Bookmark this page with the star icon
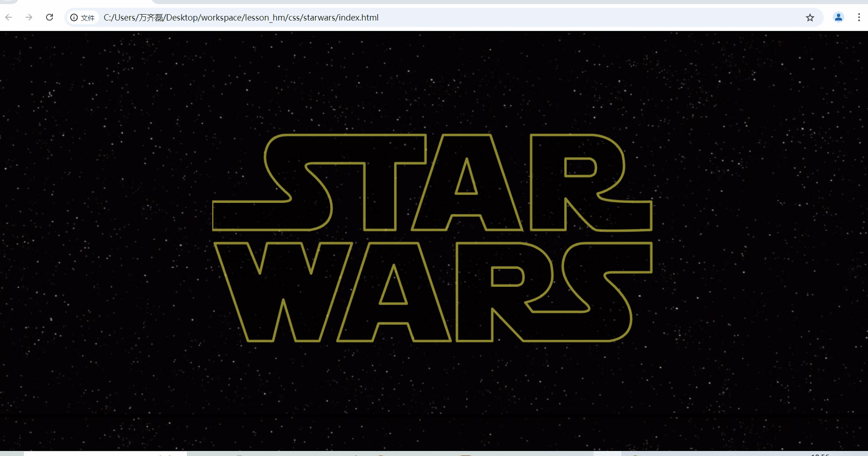The width and height of the screenshot is (868, 456). 810,17
